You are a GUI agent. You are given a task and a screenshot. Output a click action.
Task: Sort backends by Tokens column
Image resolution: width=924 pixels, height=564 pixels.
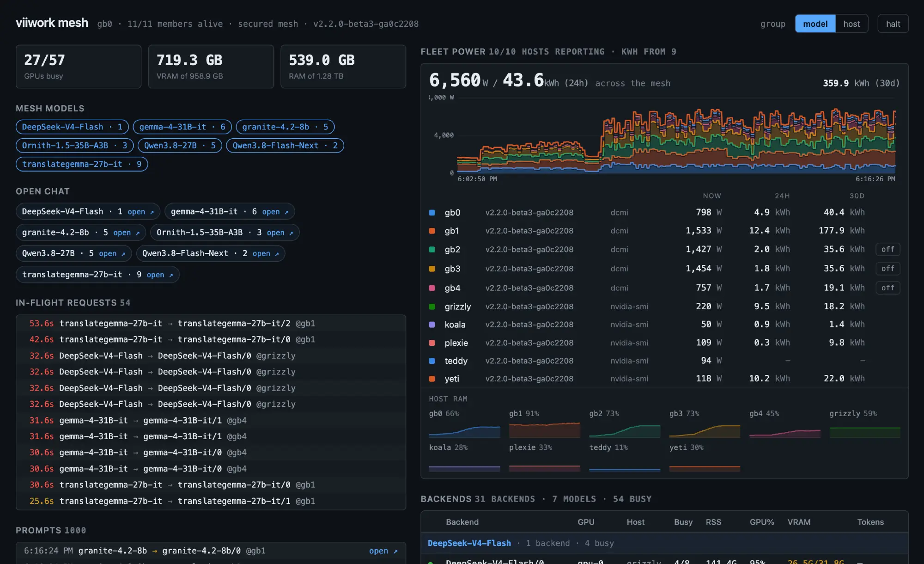pyautogui.click(x=870, y=522)
